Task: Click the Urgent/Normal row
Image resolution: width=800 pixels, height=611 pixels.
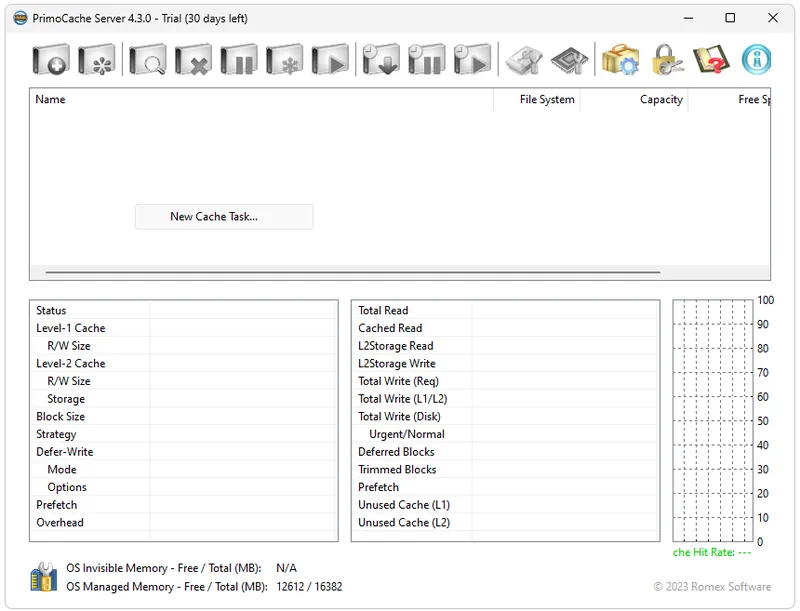Action: tap(505, 435)
